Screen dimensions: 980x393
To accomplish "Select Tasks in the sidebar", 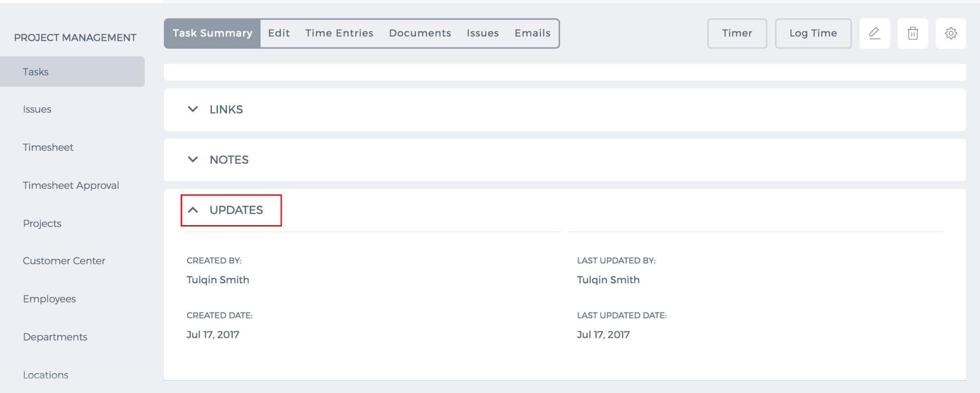I will (x=72, y=71).
